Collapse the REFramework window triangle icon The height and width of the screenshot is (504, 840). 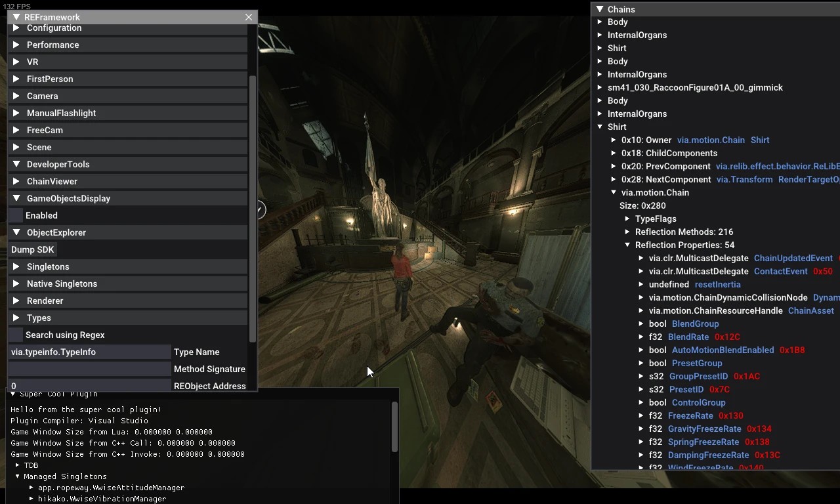(16, 17)
